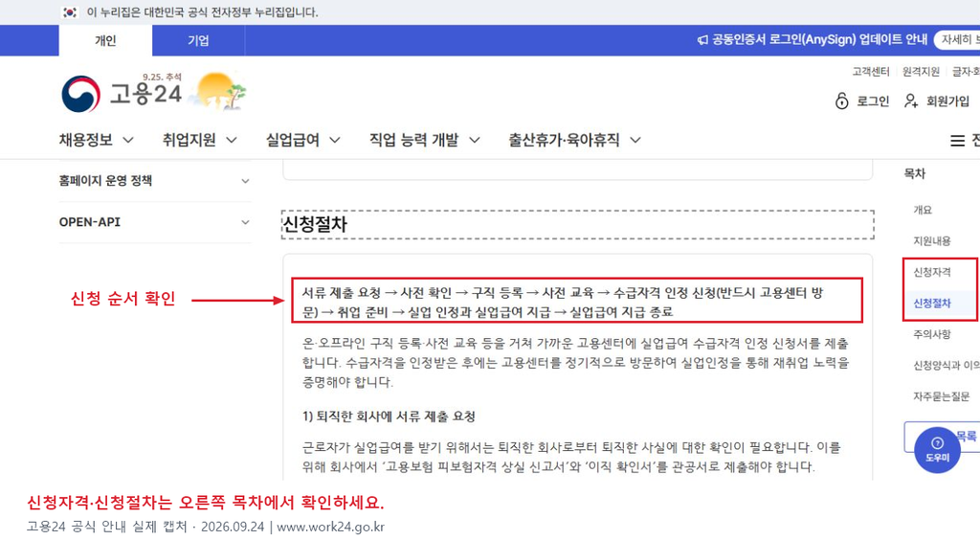The image size is (980, 540).
Task: Jump to 개요 in the table of contents
Action: (923, 210)
